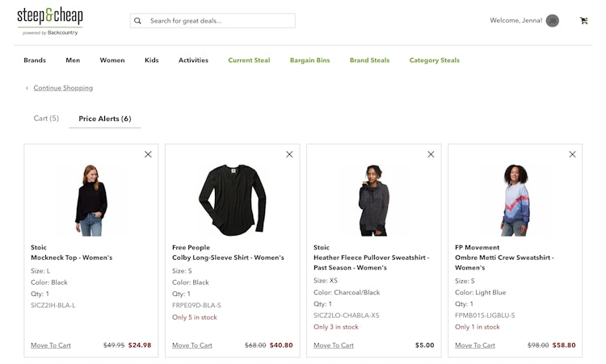This screenshot has width=606, height=364.
Task: Click the SKU FPMB01S-LIGBLU-S
Action: (x=485, y=316)
